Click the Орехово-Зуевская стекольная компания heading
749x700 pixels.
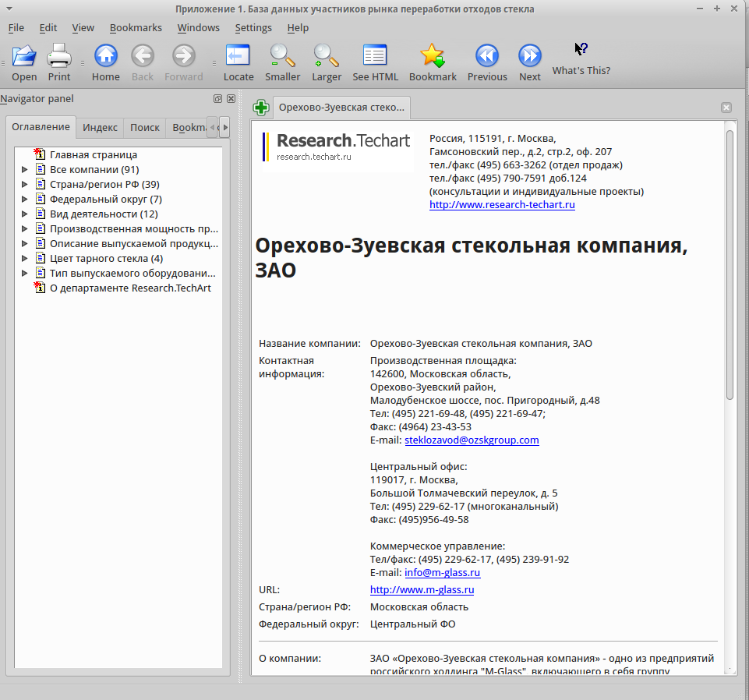click(471, 257)
